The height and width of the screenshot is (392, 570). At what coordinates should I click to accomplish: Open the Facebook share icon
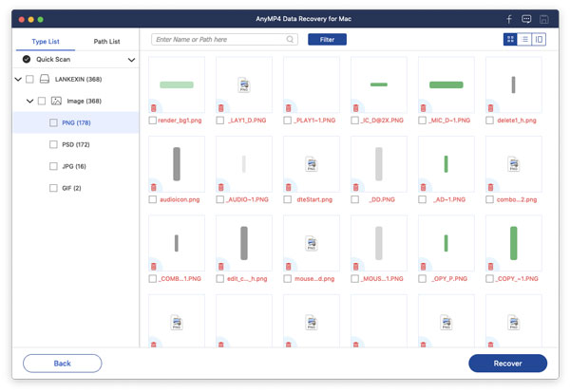point(509,19)
